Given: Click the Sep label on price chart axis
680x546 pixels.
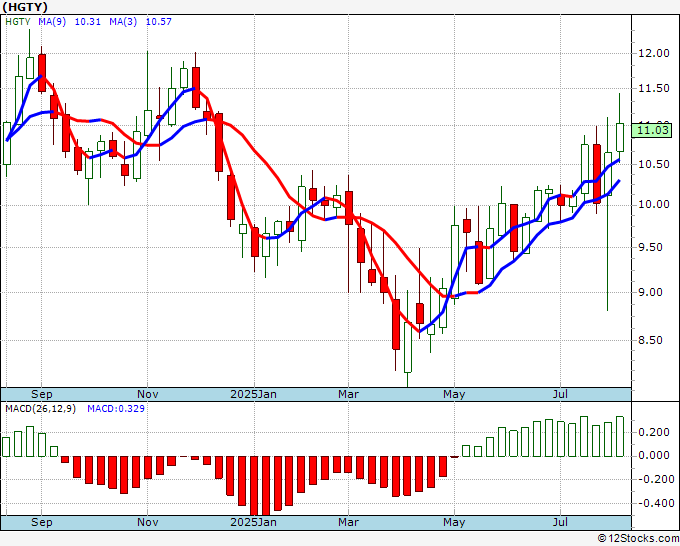Looking at the screenshot, I should (42, 394).
